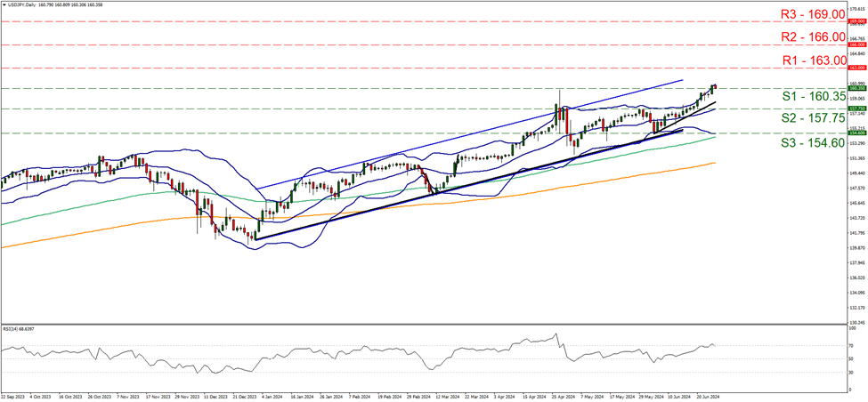Click the 145.645 price scale value
This screenshot has width=868, height=402.
point(856,204)
